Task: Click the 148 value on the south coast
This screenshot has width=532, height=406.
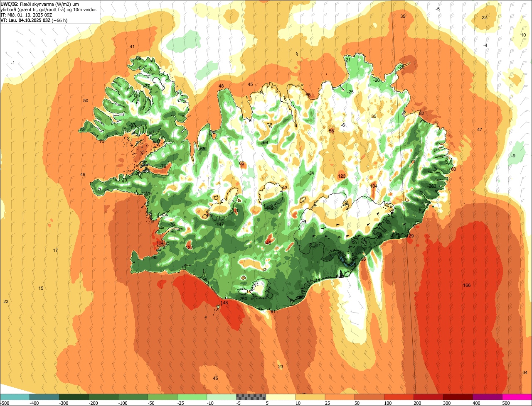Action: coord(224,303)
